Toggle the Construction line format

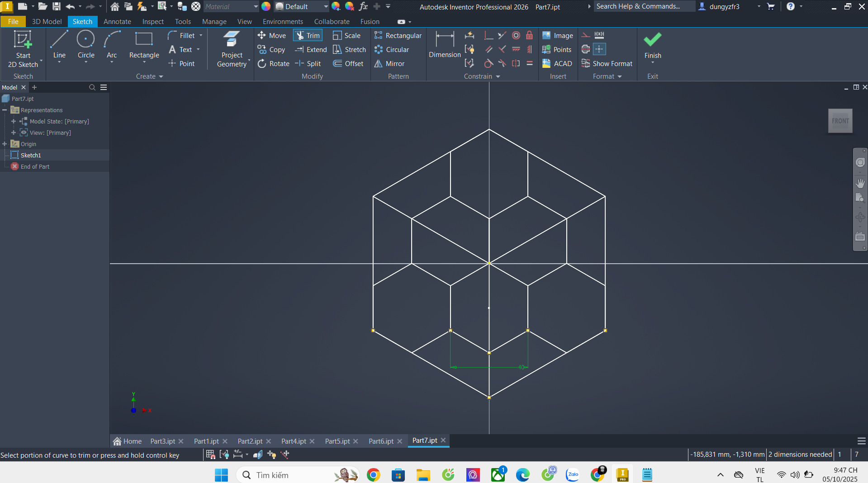point(586,35)
